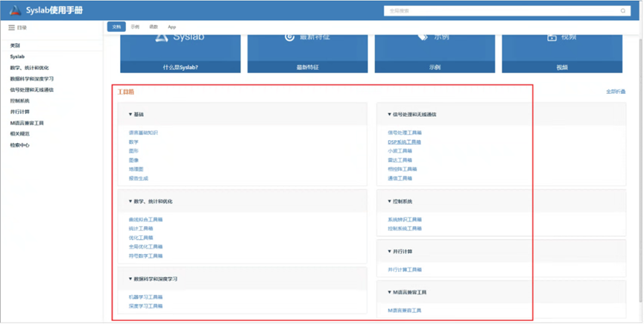Select 信号处理和无线通信 in the left sidebar
The width and height of the screenshot is (644, 324).
point(32,89)
